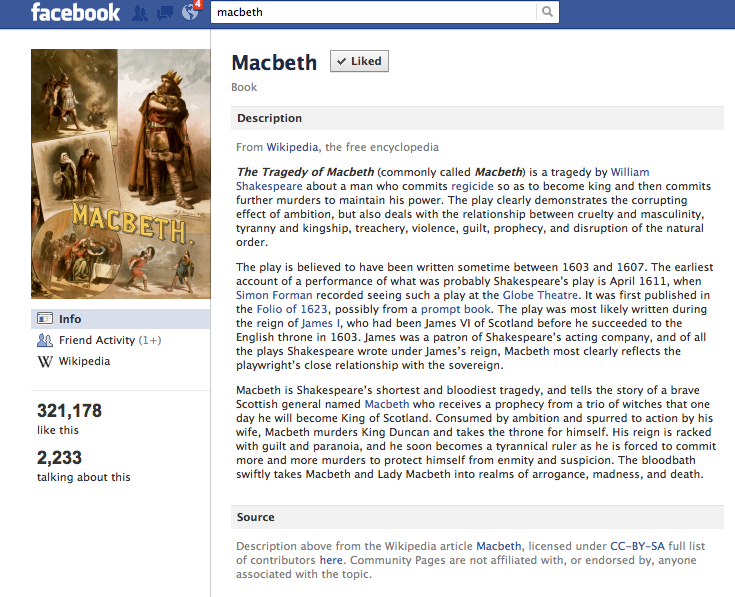This screenshot has height=597, width=735.
Task: Follow the Macbeth character link in third paragraph
Action: [387, 404]
